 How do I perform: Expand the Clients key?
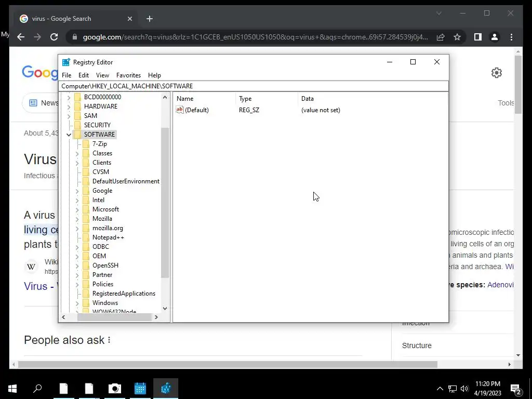(77, 163)
